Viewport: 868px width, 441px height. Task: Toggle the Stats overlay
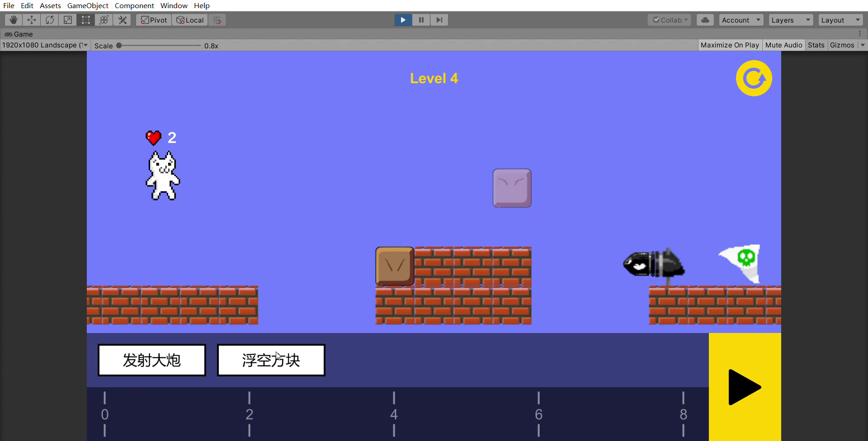(x=816, y=45)
